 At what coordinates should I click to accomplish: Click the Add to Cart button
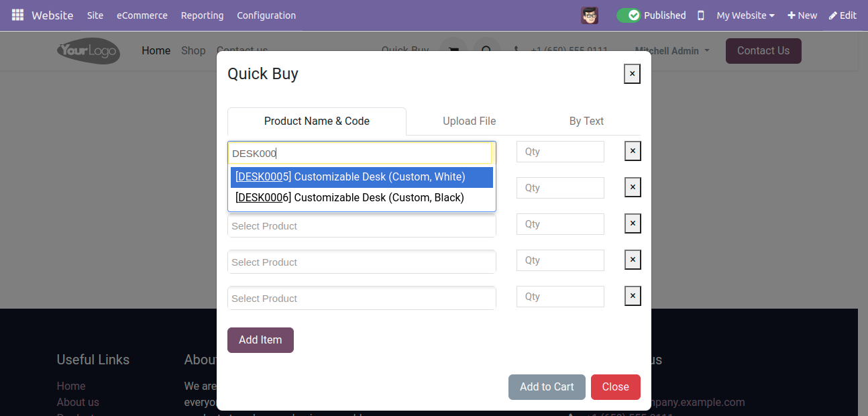tap(547, 387)
